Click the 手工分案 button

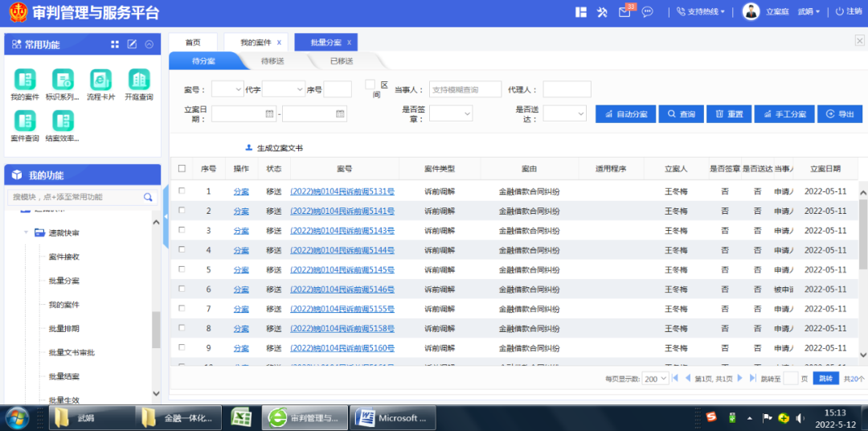click(x=784, y=113)
